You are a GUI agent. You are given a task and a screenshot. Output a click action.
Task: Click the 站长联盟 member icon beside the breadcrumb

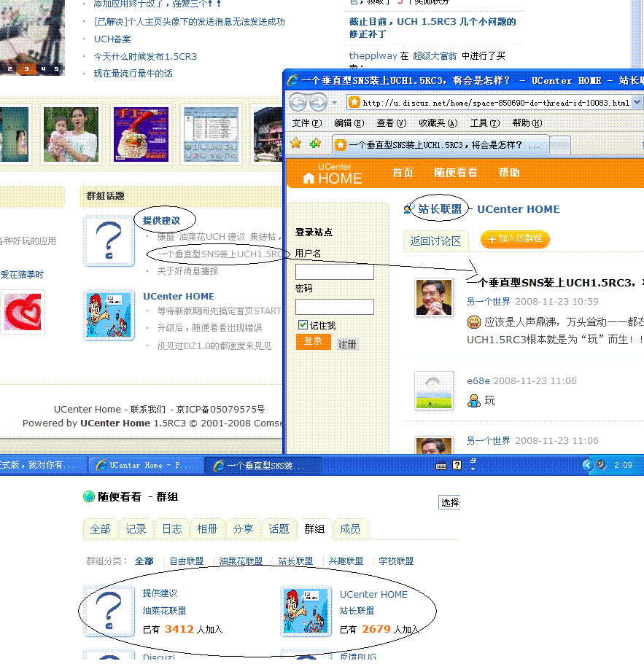(408, 208)
